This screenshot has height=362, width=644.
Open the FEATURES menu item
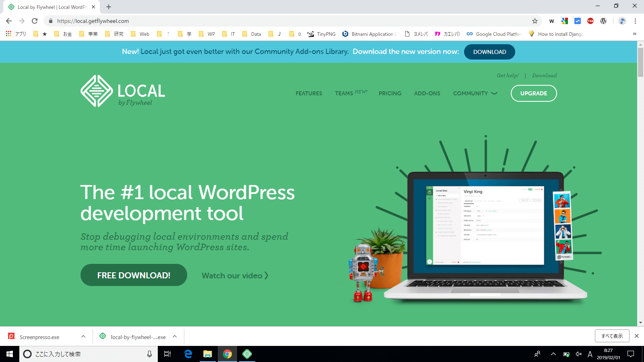[309, 93]
